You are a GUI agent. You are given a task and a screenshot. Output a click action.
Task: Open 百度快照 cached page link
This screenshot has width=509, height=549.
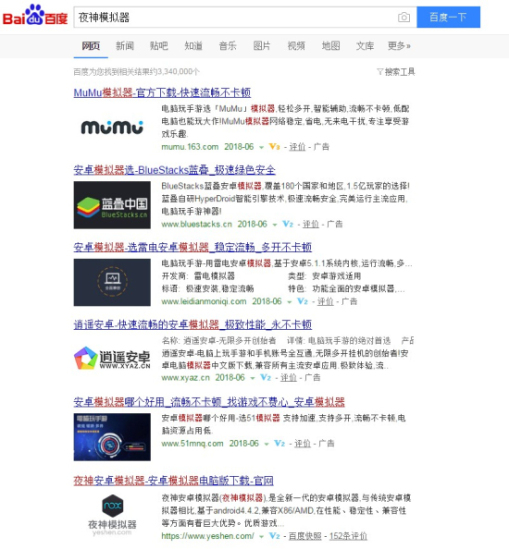305,536
